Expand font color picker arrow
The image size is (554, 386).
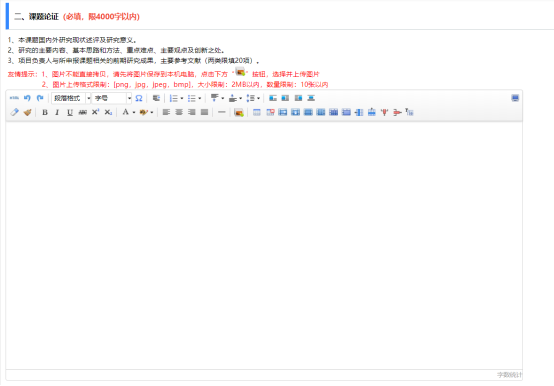click(134, 112)
